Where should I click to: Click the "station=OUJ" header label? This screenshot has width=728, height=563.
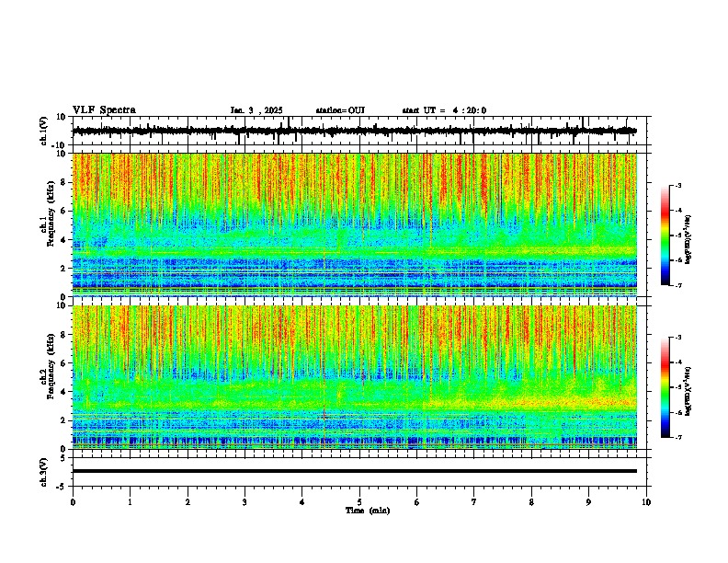click(x=340, y=110)
